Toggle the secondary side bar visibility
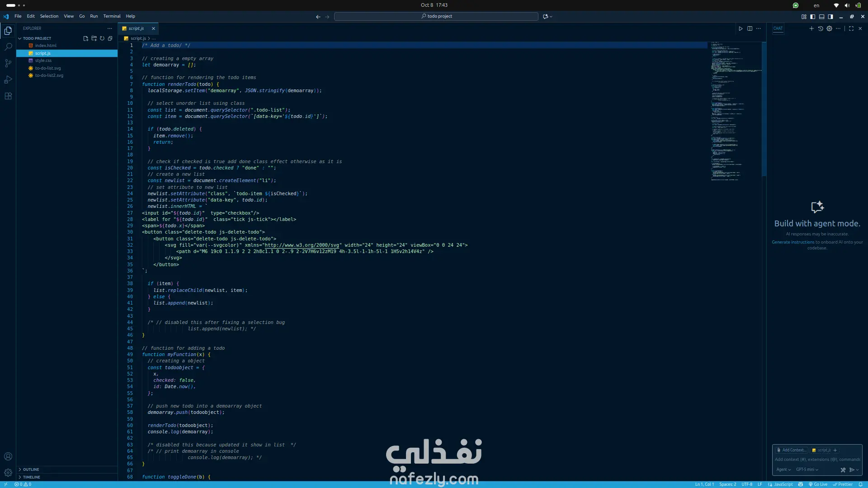868x488 pixels. point(830,17)
